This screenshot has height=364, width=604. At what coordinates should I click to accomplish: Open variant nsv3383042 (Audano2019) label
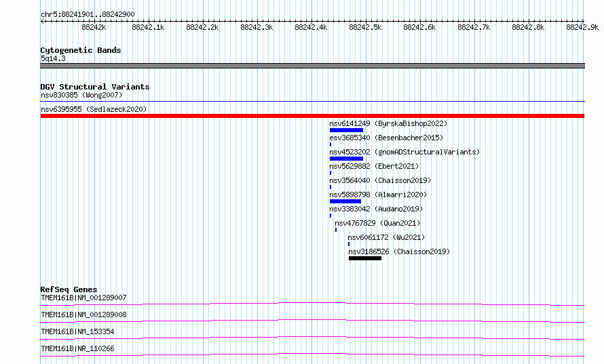pos(376,209)
